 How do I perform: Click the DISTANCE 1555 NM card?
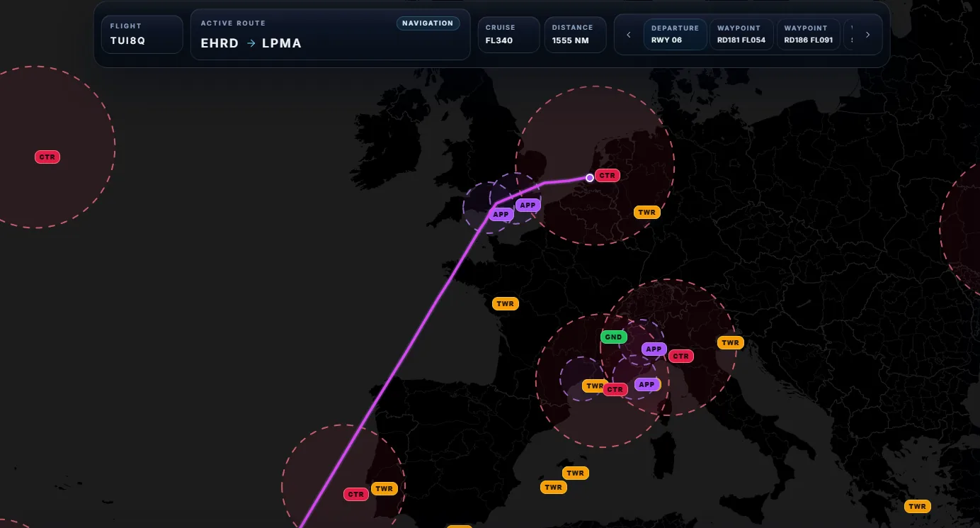(x=575, y=34)
